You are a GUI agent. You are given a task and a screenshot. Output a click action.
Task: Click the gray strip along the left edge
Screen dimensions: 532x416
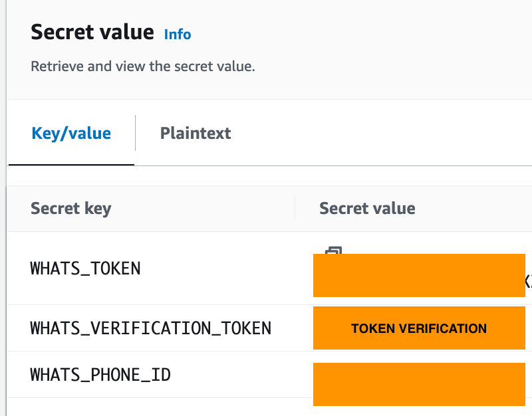pyautogui.click(x=3, y=208)
